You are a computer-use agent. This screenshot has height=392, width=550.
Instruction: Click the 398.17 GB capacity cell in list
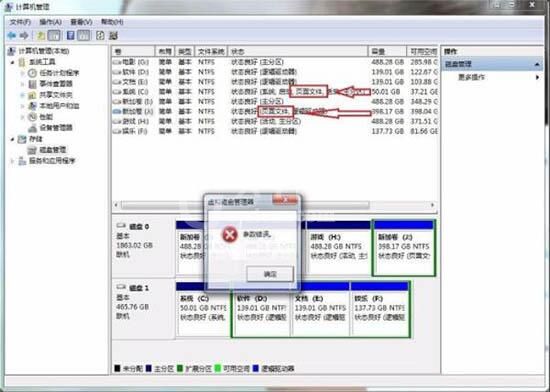coord(387,111)
